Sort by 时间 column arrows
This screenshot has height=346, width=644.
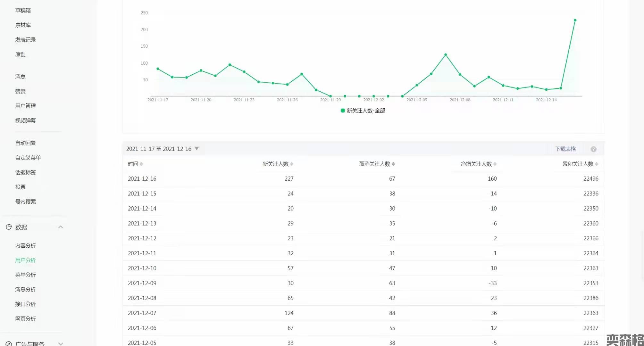[x=141, y=164]
